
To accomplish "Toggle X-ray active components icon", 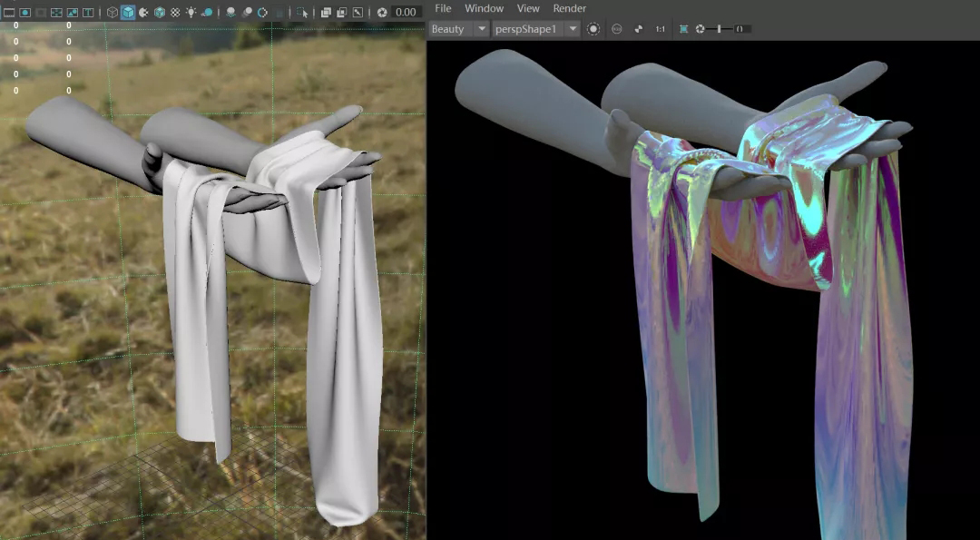I will [x=342, y=12].
